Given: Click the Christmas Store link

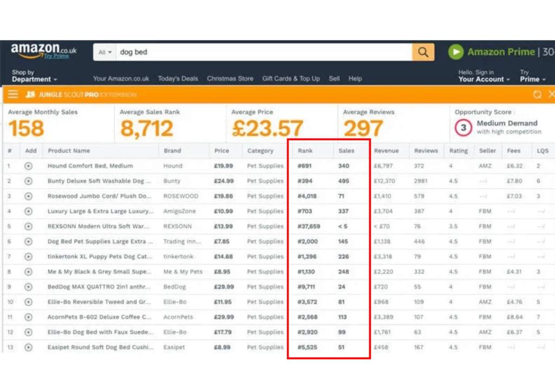Looking at the screenshot, I should click(230, 79).
